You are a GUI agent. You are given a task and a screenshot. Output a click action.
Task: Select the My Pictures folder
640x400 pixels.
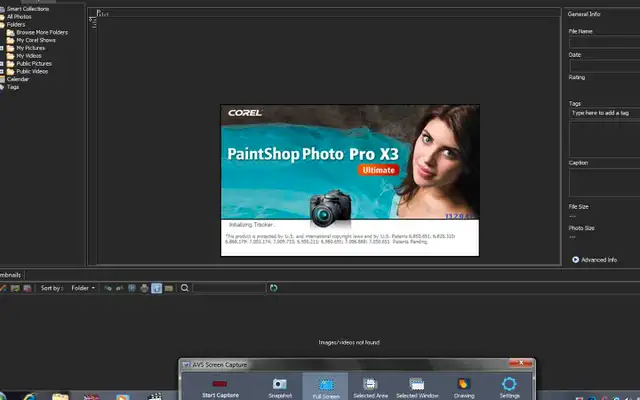[31, 48]
